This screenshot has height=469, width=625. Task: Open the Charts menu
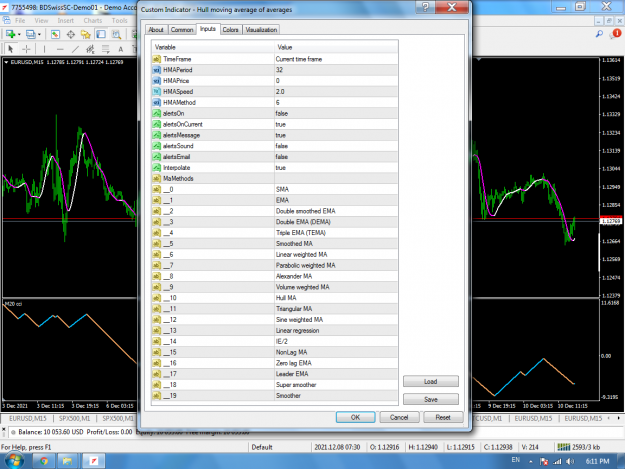coord(92,20)
